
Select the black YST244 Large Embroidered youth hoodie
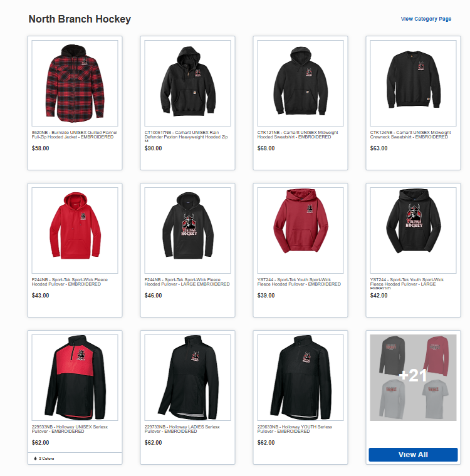[413, 230]
